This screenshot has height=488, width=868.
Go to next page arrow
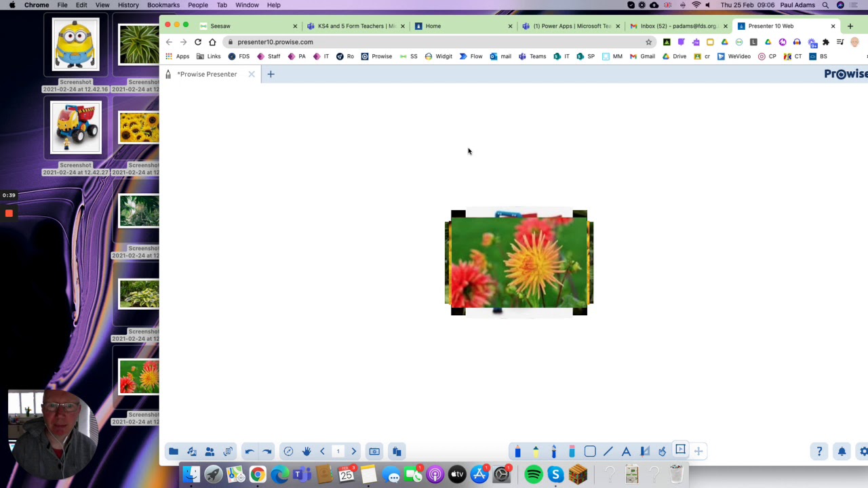click(x=353, y=451)
